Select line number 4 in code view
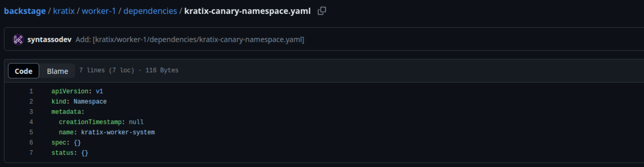 pyautogui.click(x=31, y=122)
